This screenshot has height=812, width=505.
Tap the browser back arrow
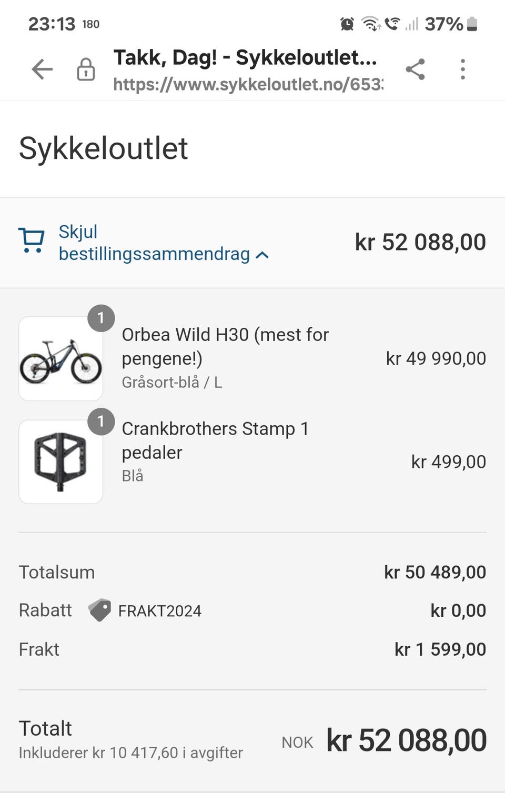tap(42, 69)
